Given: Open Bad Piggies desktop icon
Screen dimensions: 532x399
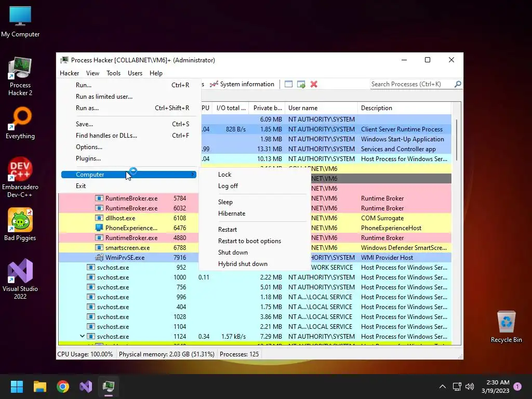Looking at the screenshot, I should 20,224.
